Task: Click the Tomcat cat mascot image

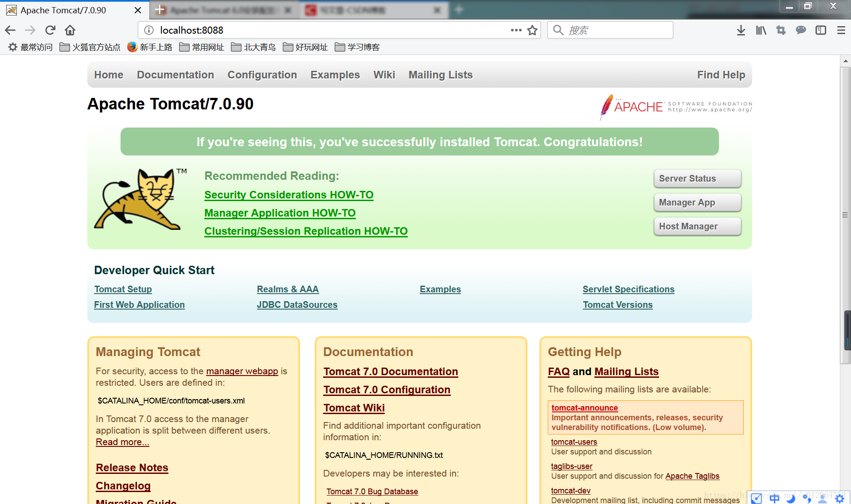Action: [x=140, y=199]
